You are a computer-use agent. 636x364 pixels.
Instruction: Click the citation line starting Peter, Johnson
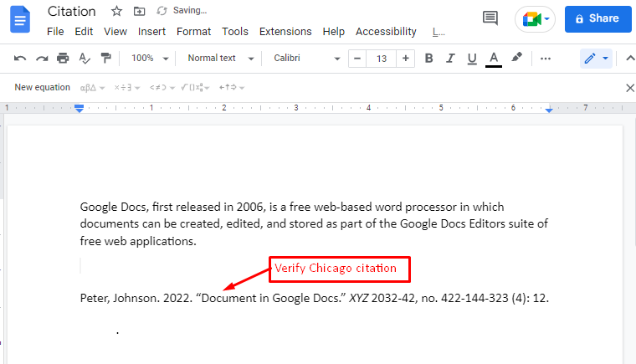pos(314,298)
